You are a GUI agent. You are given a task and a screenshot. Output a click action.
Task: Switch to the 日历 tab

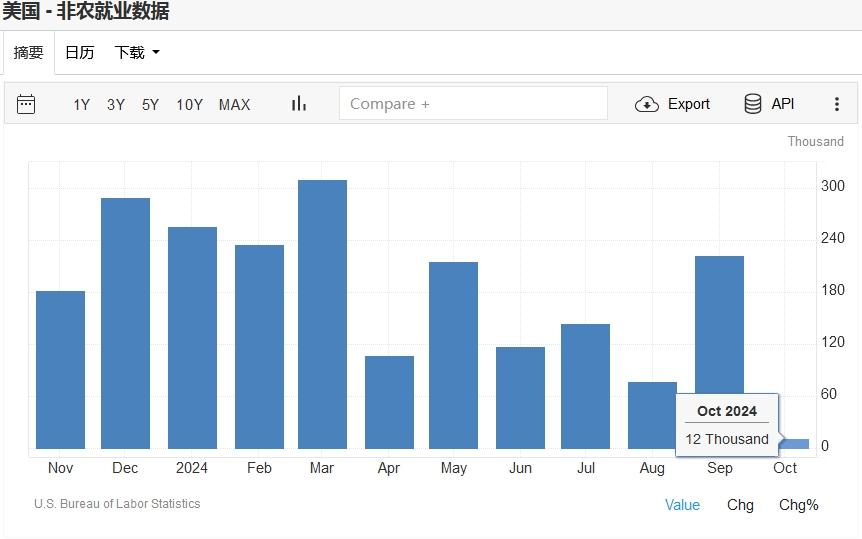[x=79, y=53]
